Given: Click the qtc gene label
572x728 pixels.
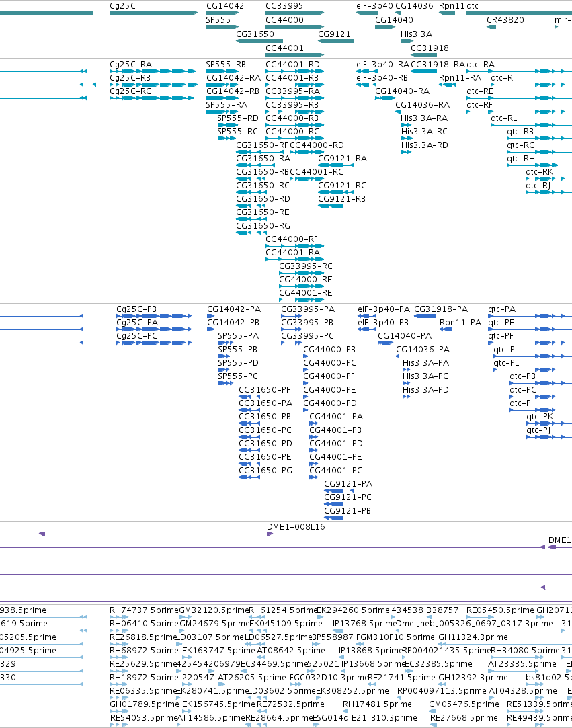Looking at the screenshot, I should pos(472,6).
